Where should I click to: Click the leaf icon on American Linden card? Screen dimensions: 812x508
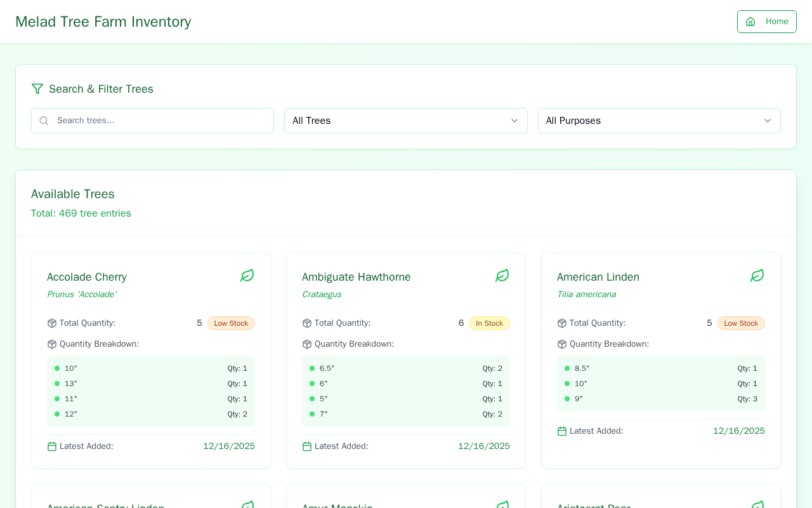757,276
